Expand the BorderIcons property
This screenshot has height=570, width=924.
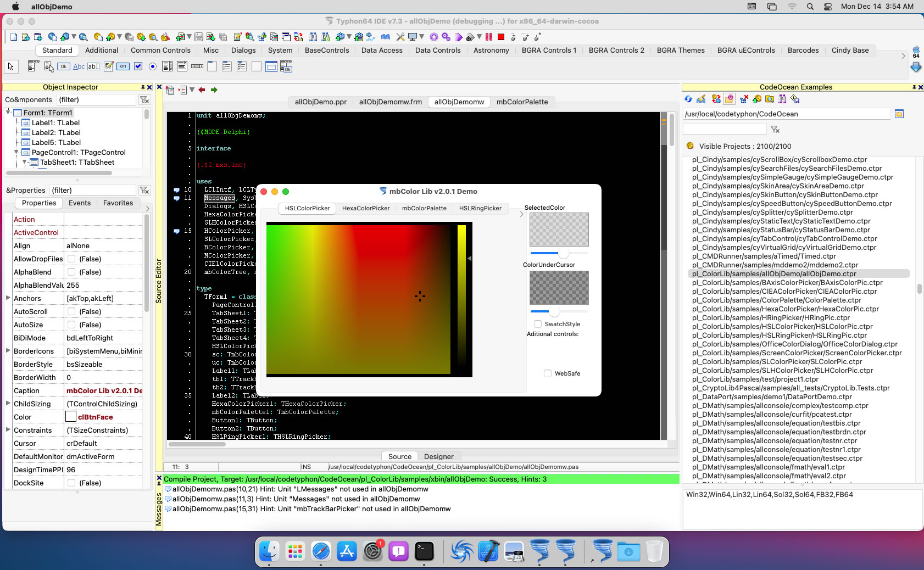8,350
